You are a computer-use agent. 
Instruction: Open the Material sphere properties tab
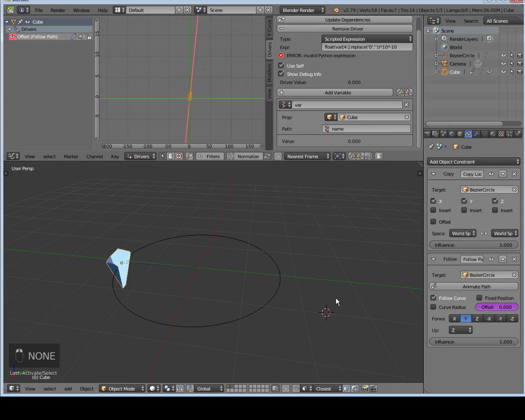pyautogui.click(x=493, y=134)
